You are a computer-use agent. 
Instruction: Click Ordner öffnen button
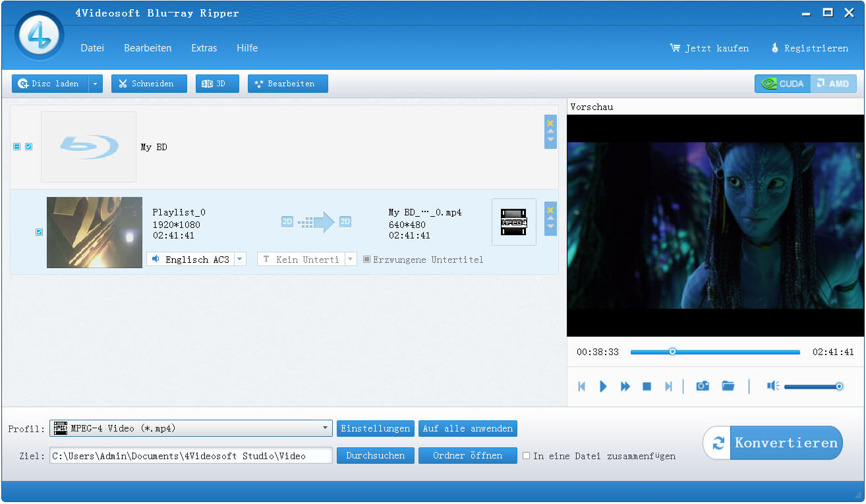pyautogui.click(x=468, y=455)
